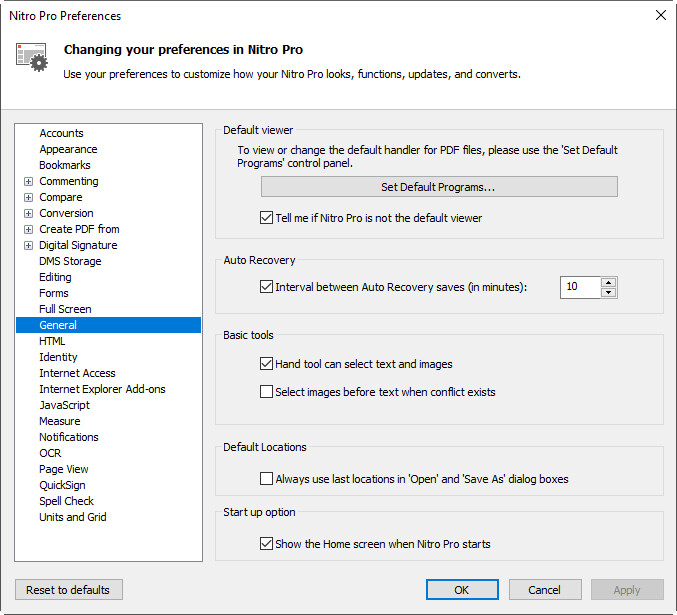Decrease Auto Recovery interval with down arrow
This screenshot has height=615, width=677.
coord(609,293)
